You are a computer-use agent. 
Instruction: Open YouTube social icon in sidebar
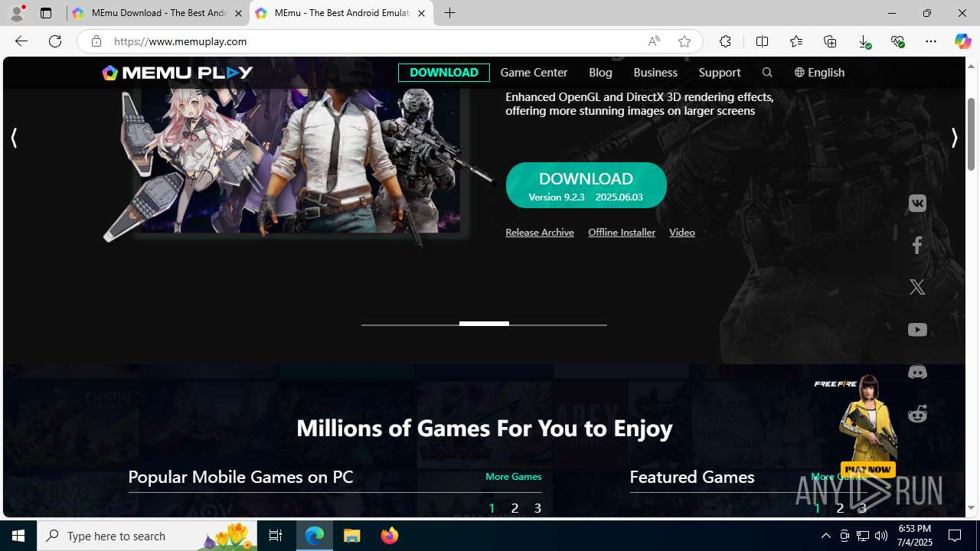[917, 330]
